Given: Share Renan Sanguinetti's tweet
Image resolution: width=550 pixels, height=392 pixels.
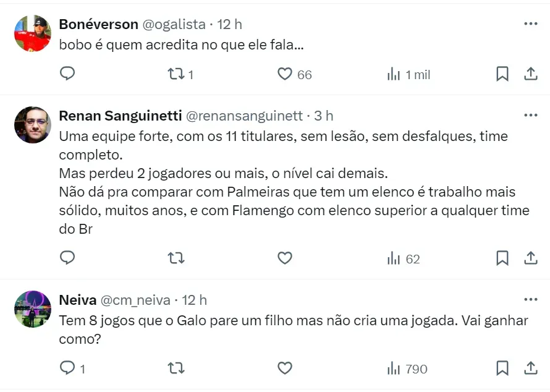Looking at the screenshot, I should [530, 258].
